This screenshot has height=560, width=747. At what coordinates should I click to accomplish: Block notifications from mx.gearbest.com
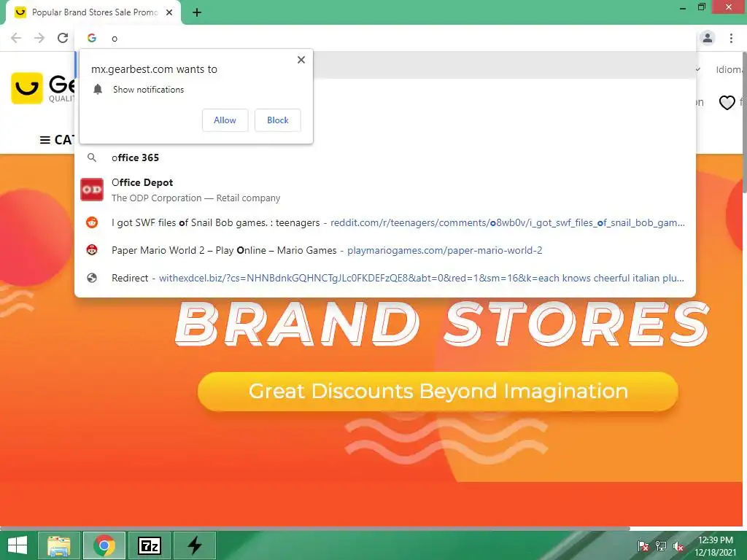point(278,120)
